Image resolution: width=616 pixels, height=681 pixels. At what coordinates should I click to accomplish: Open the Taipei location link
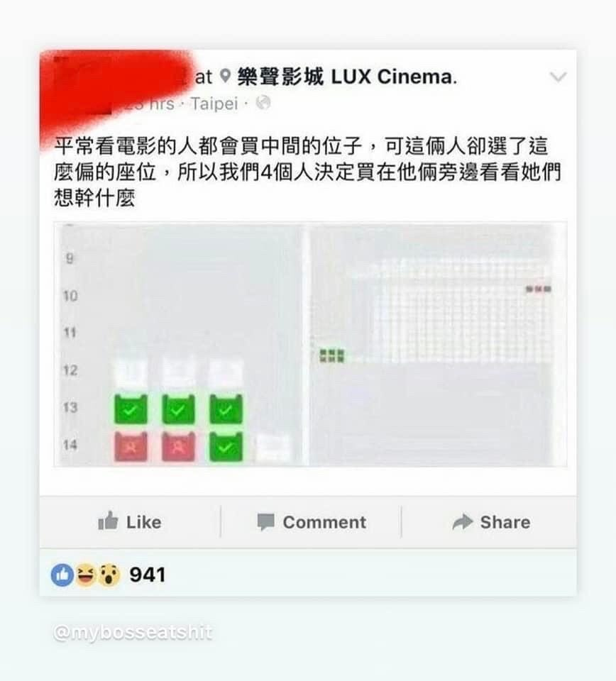click(x=214, y=104)
